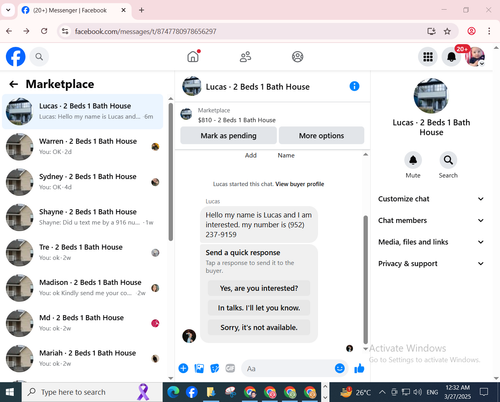Click the address bar URL

pos(145,31)
